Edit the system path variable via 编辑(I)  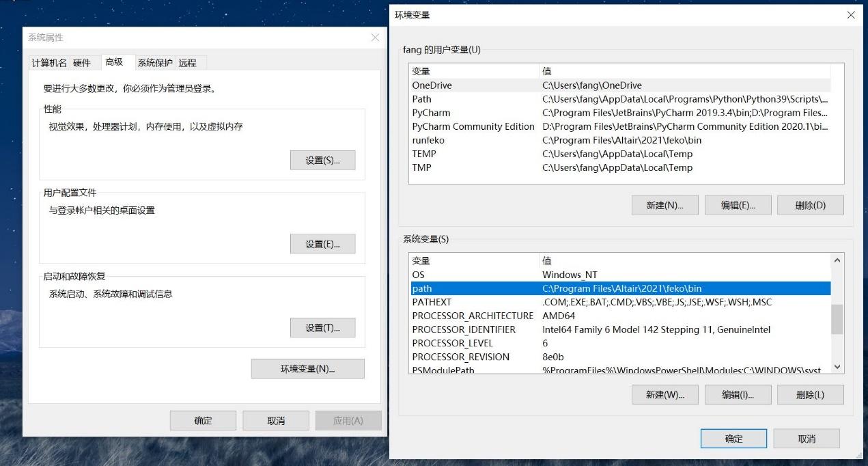738,394
